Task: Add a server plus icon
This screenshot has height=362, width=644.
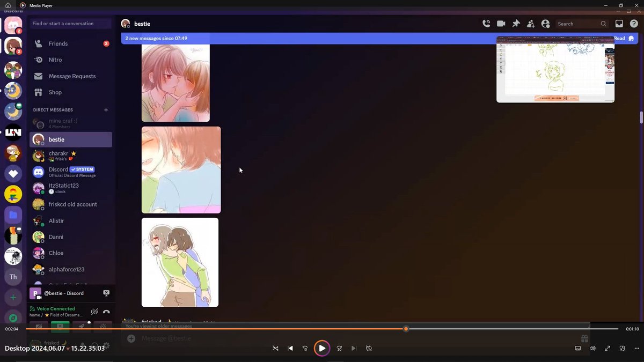Action: pos(13,297)
